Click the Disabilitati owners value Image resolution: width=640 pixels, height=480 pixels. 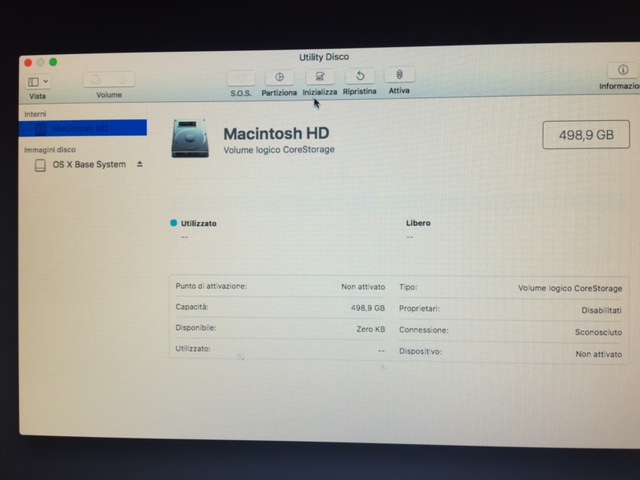[601, 310]
